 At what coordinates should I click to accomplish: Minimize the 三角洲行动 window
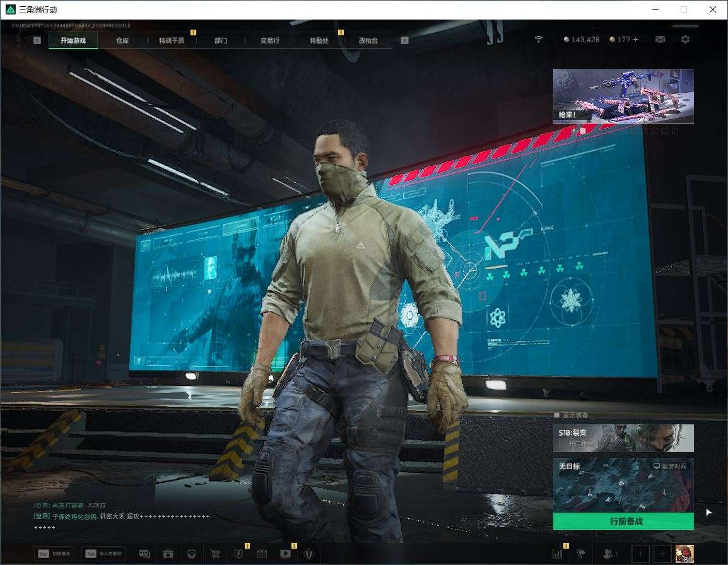pos(655,9)
